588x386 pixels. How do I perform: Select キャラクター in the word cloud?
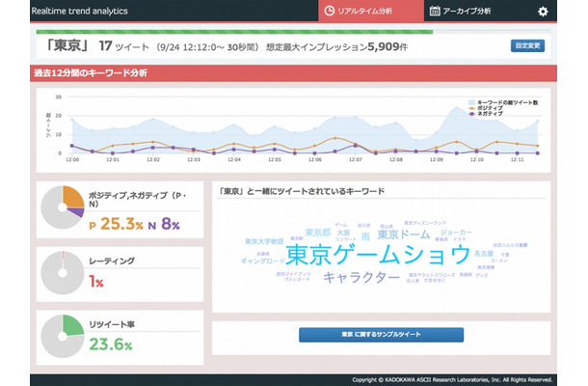point(361,278)
